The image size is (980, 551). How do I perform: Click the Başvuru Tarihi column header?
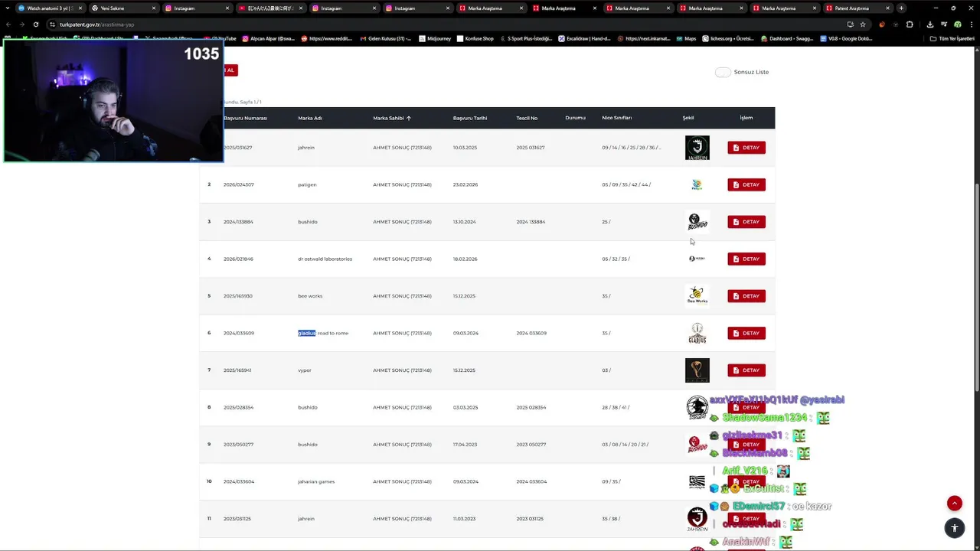point(469,118)
